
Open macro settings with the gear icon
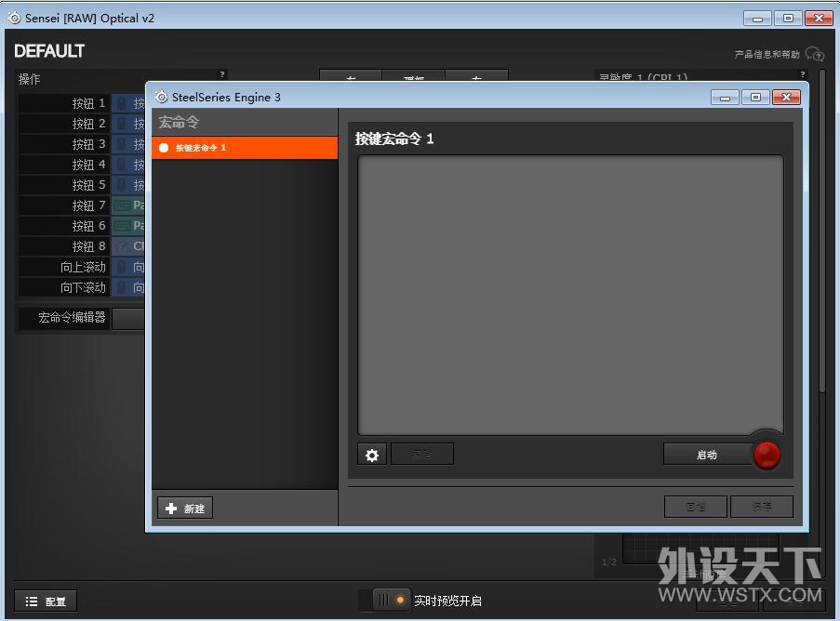(x=372, y=455)
